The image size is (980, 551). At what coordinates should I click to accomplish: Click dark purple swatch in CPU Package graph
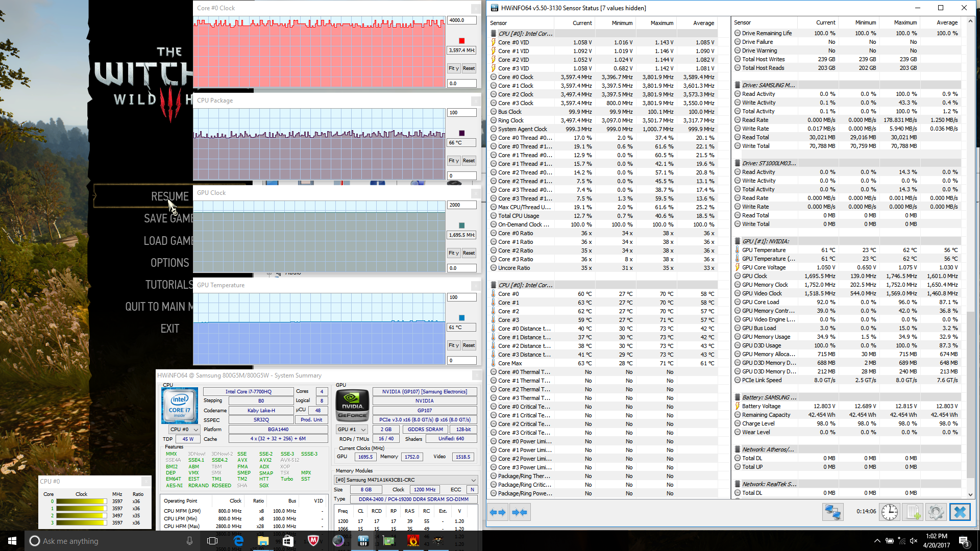click(x=462, y=133)
